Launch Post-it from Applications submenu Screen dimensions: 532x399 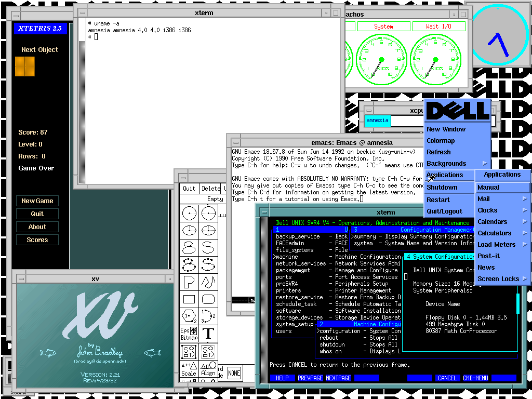pyautogui.click(x=503, y=256)
